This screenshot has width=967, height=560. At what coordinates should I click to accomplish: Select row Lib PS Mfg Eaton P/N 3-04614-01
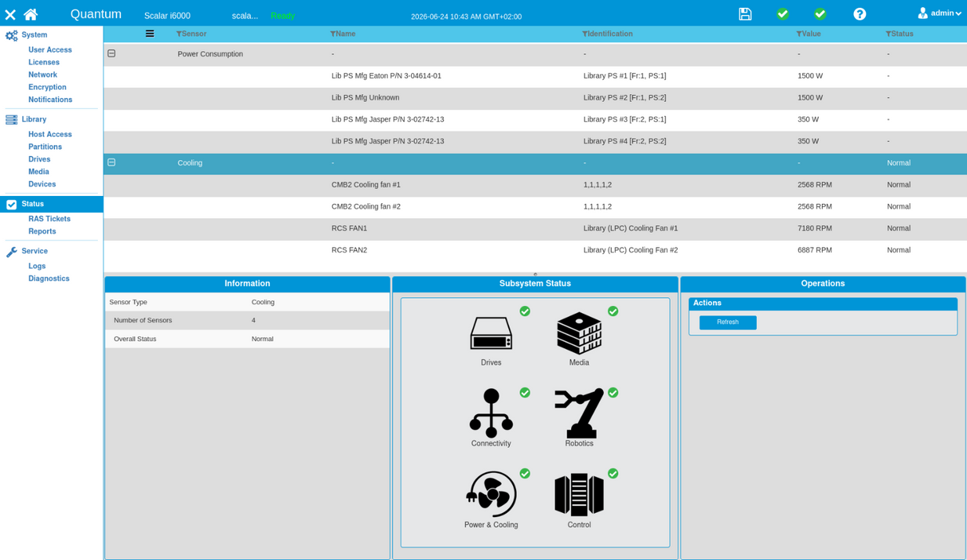tap(535, 76)
